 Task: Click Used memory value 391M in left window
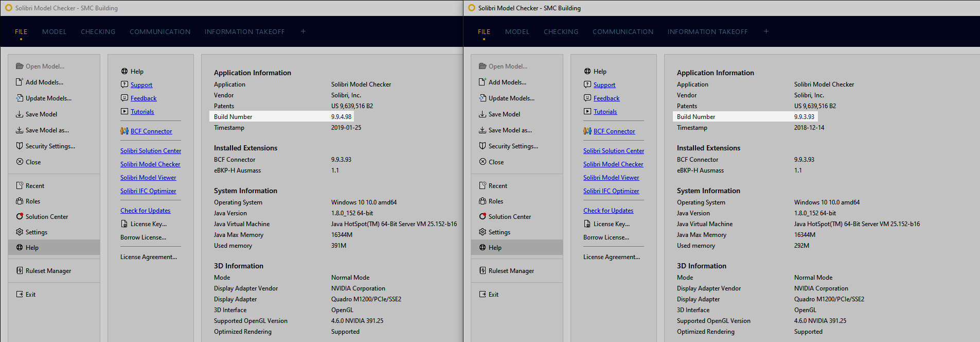[x=338, y=246]
